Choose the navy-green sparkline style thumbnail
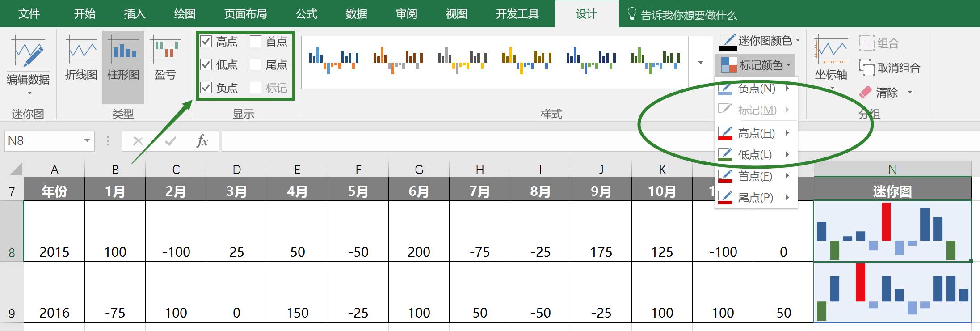The image size is (980, 331). click(591, 60)
